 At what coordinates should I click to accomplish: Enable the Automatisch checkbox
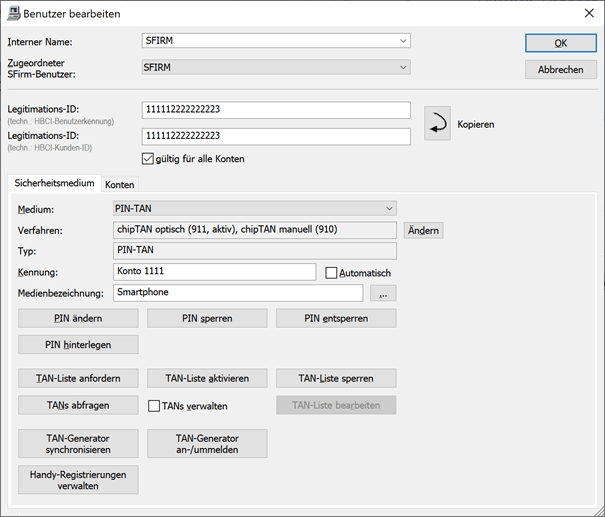pyautogui.click(x=331, y=273)
